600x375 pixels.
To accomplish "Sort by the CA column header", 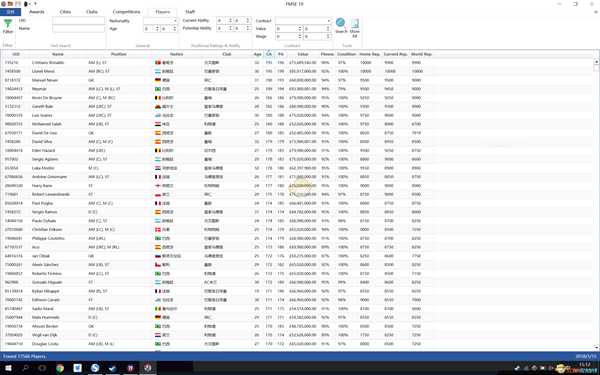I will pyautogui.click(x=269, y=54).
